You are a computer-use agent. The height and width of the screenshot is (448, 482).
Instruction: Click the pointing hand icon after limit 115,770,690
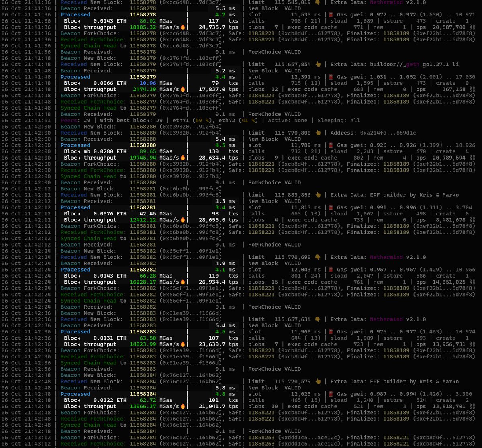[x=318, y=257]
